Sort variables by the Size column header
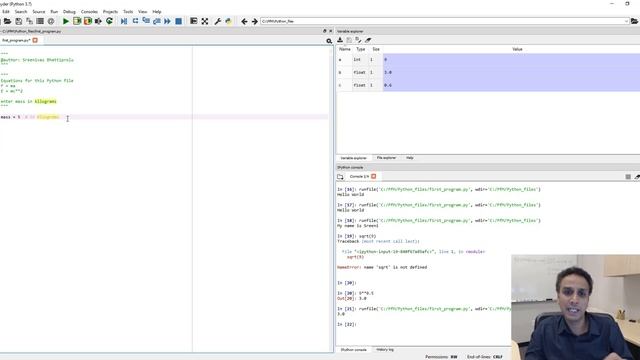Image resolution: width=640 pixels, height=360 pixels. pyautogui.click(x=376, y=49)
